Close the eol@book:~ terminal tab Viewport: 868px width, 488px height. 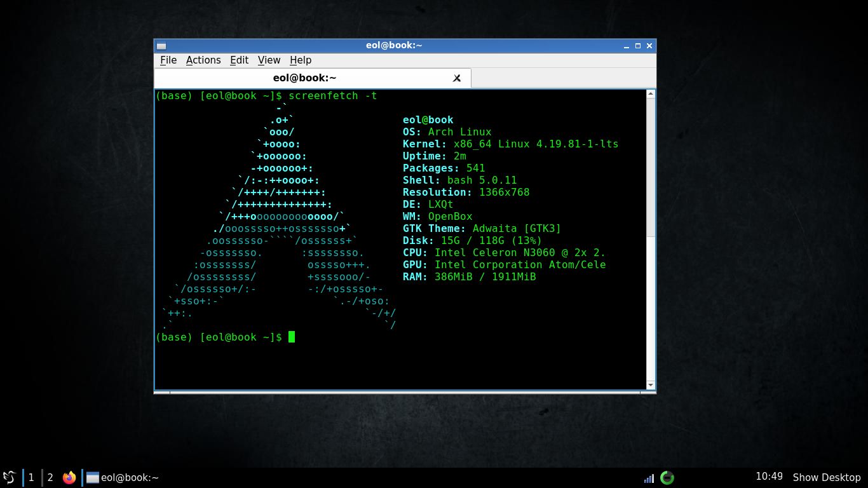457,78
